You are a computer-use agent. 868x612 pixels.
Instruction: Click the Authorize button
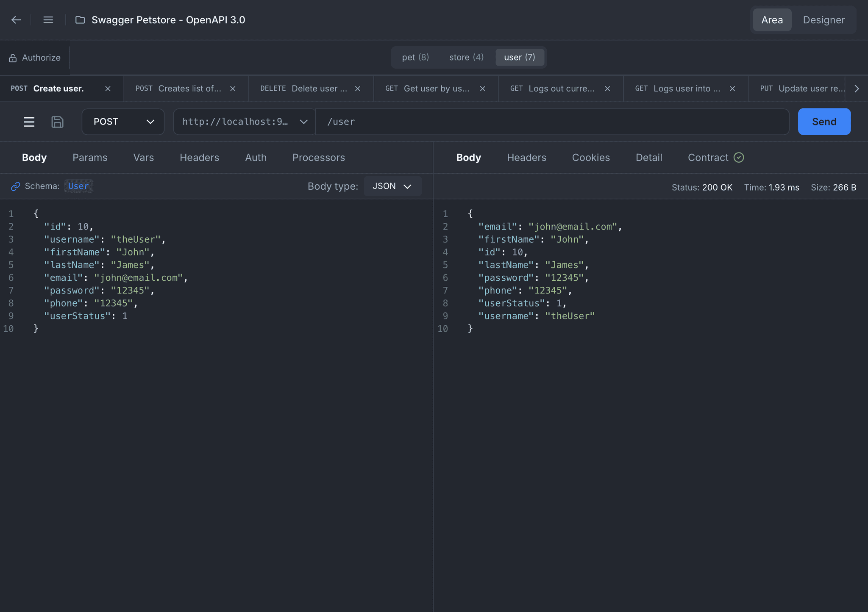click(x=35, y=58)
